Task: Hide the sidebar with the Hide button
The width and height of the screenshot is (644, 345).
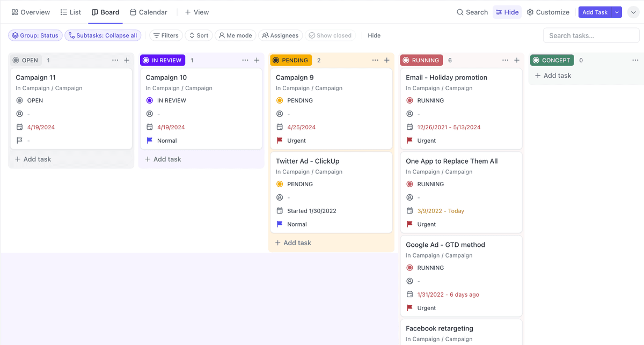Action: (x=507, y=12)
